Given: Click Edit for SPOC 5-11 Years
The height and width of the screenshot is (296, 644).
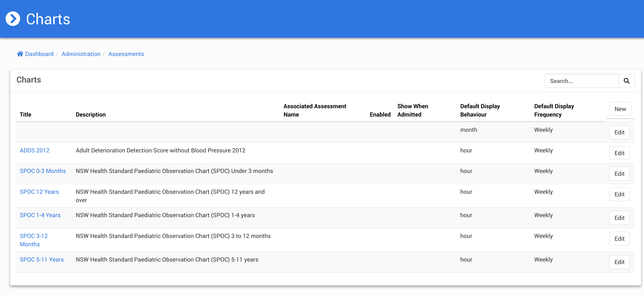Looking at the screenshot, I should click(x=619, y=262).
